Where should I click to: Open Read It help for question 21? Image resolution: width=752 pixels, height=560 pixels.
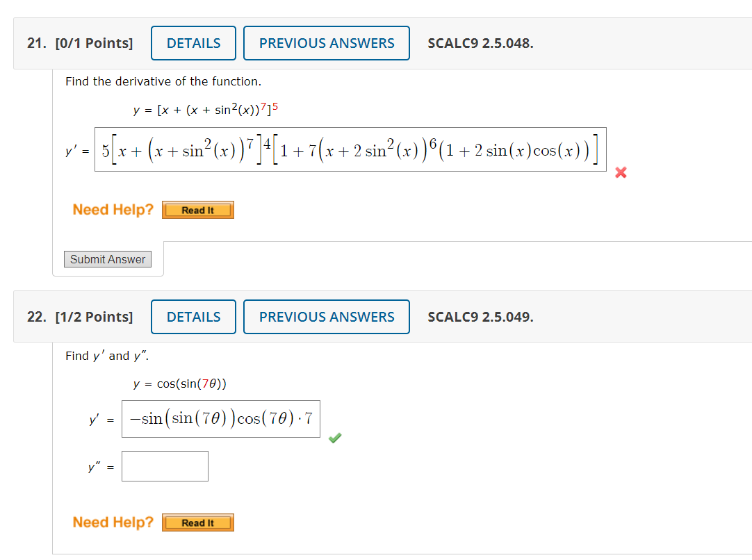click(x=197, y=209)
